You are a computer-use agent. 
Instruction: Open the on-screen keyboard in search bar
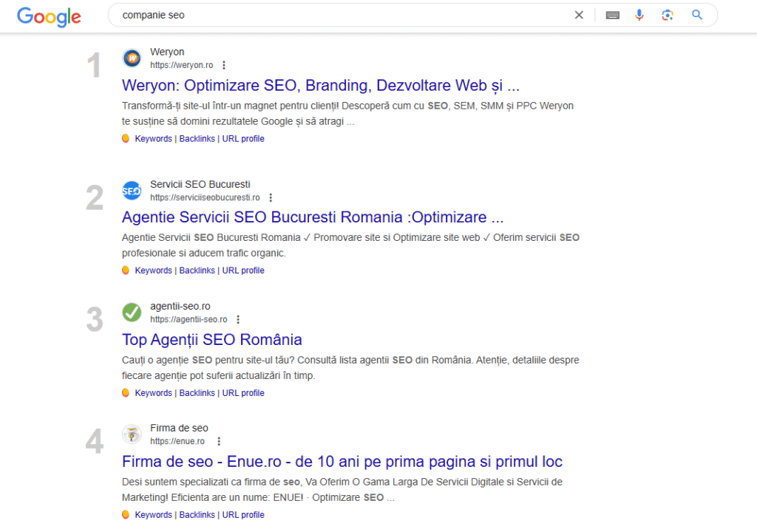click(x=612, y=14)
